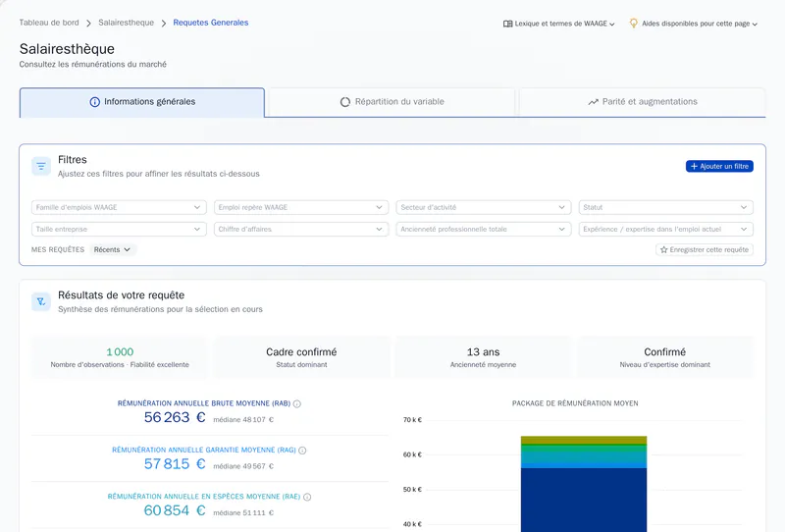The width and height of the screenshot is (785, 532).
Task: Switch to Informations générales tab
Action: click(x=142, y=103)
